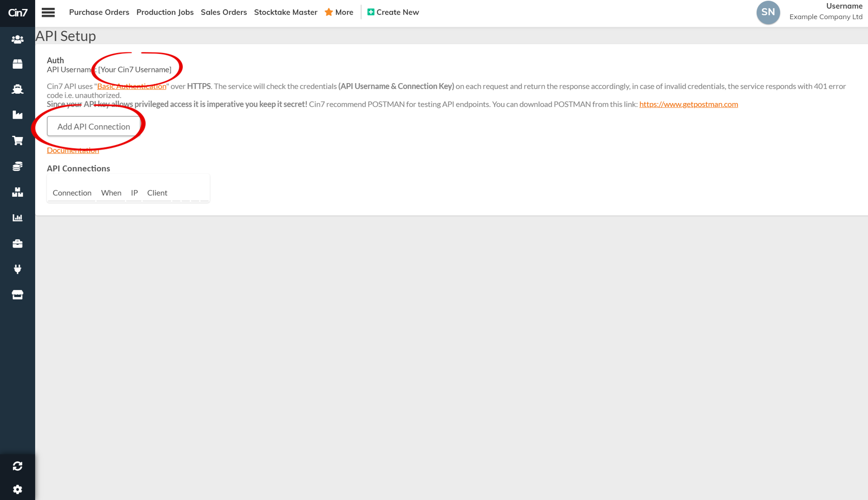The image size is (868, 500).
Task: Click the Add API Connection button
Action: pos(93,127)
